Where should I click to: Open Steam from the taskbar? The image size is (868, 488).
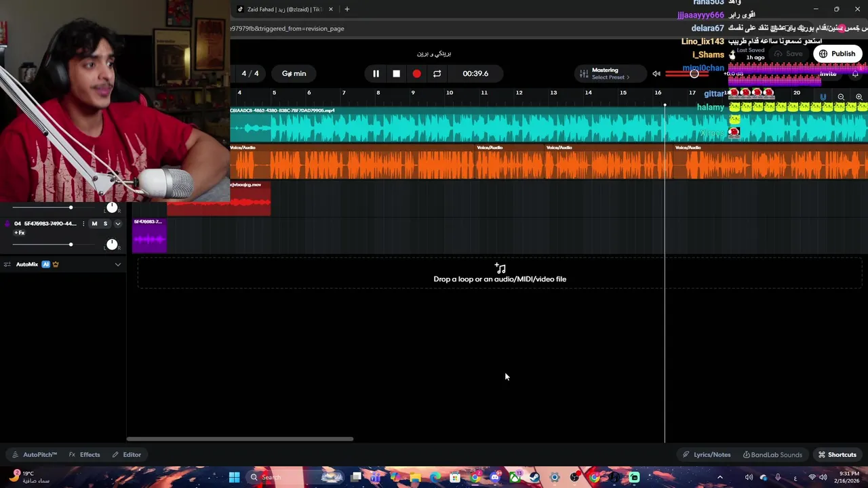point(535,477)
